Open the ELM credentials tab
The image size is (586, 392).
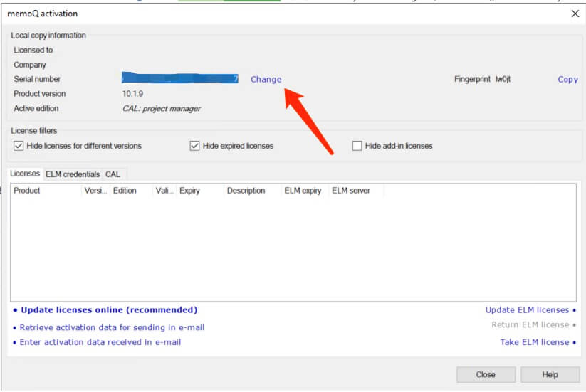(72, 174)
